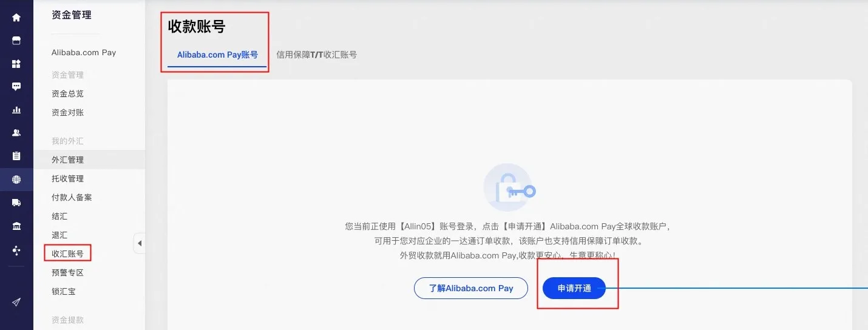This screenshot has width=868, height=330.
Task: Click the 申请开通 button
Action: point(574,288)
